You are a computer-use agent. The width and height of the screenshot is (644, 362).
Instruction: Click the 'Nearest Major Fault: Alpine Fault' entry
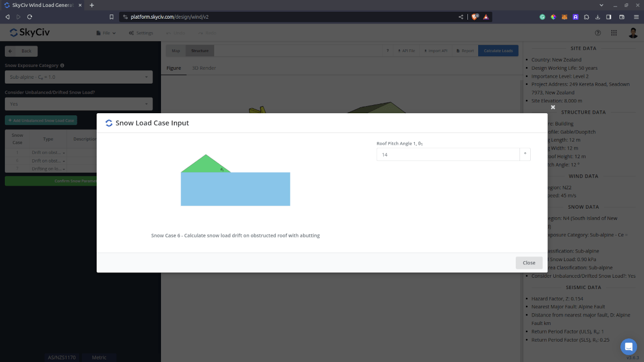pos(567,307)
